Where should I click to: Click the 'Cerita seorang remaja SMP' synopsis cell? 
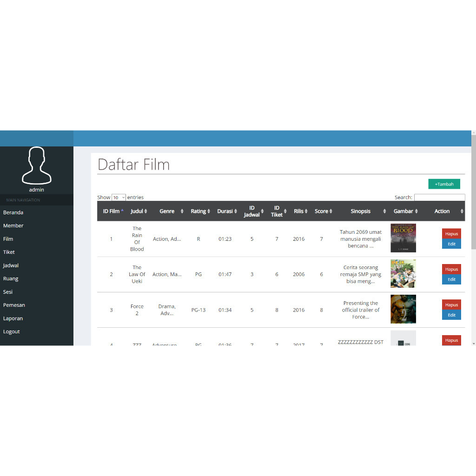point(361,274)
